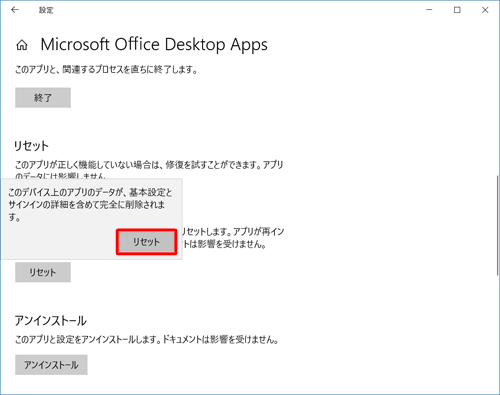Viewport: 500px width, 395px height.
Task: Click the uninstall description text ドキュメントは影響を受けません
Action: pos(220,340)
